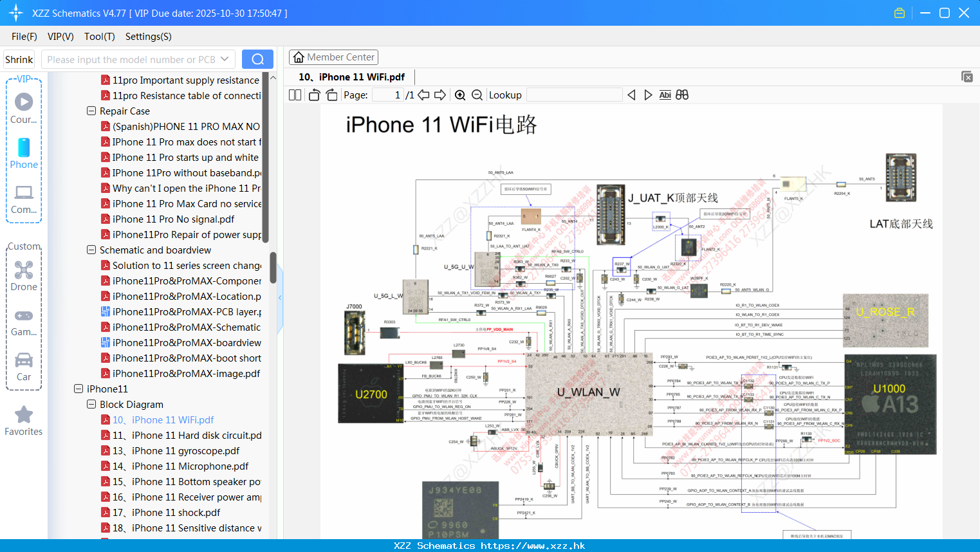Open the File(F) menu
Viewport: 980px width, 552px height.
[x=24, y=37]
